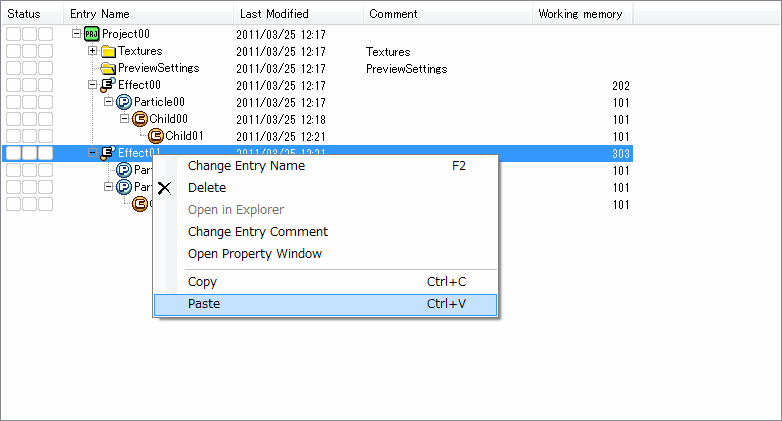The image size is (782, 421).
Task: Collapse the Particle00 tree node
Action: click(x=109, y=102)
